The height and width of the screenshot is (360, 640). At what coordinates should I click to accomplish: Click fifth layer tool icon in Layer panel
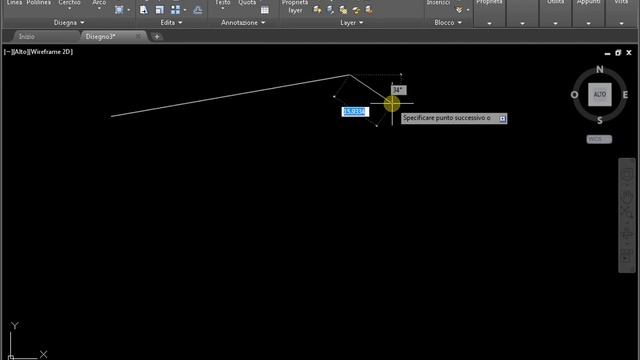coord(369,10)
